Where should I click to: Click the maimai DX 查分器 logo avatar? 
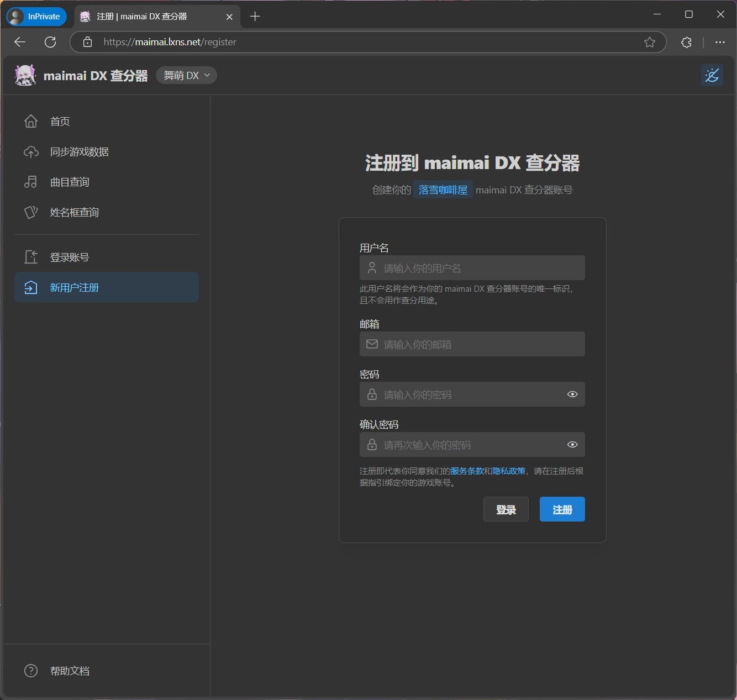25,76
